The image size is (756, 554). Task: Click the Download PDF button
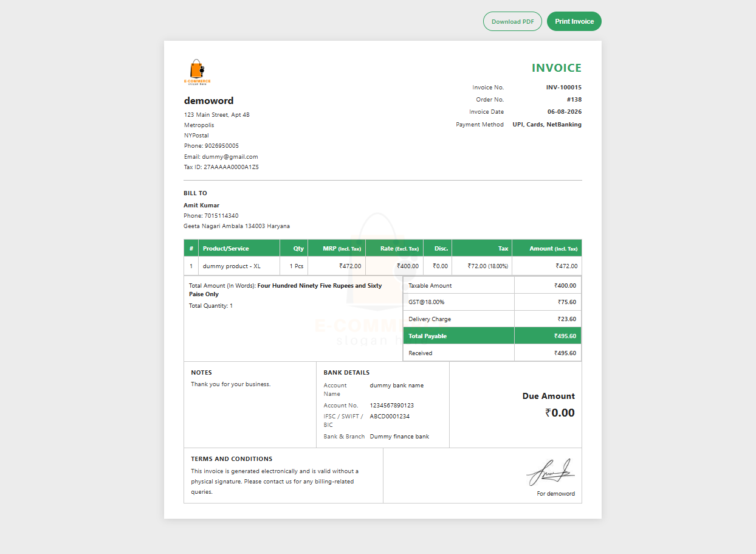coord(512,21)
